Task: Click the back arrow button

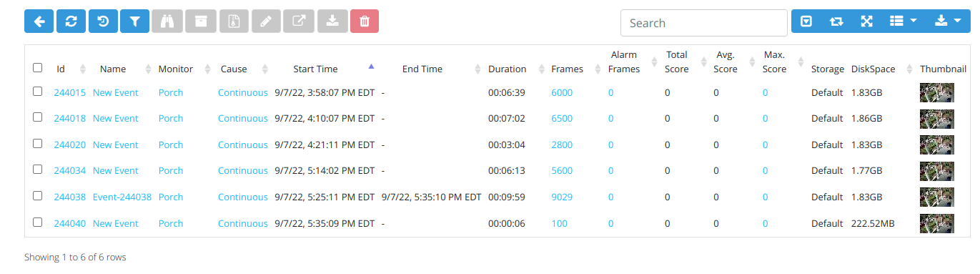Action: pos(39,21)
